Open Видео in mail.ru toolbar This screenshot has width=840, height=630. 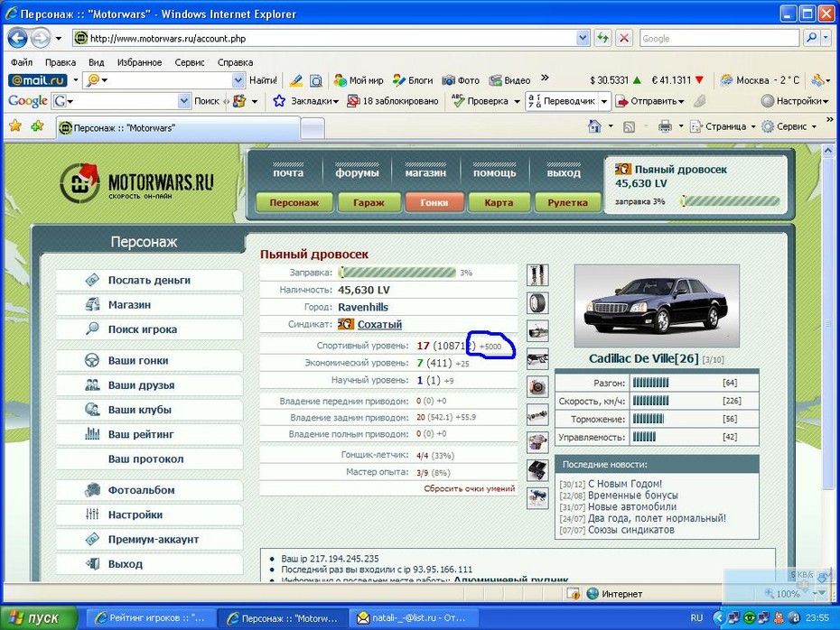tap(509, 80)
